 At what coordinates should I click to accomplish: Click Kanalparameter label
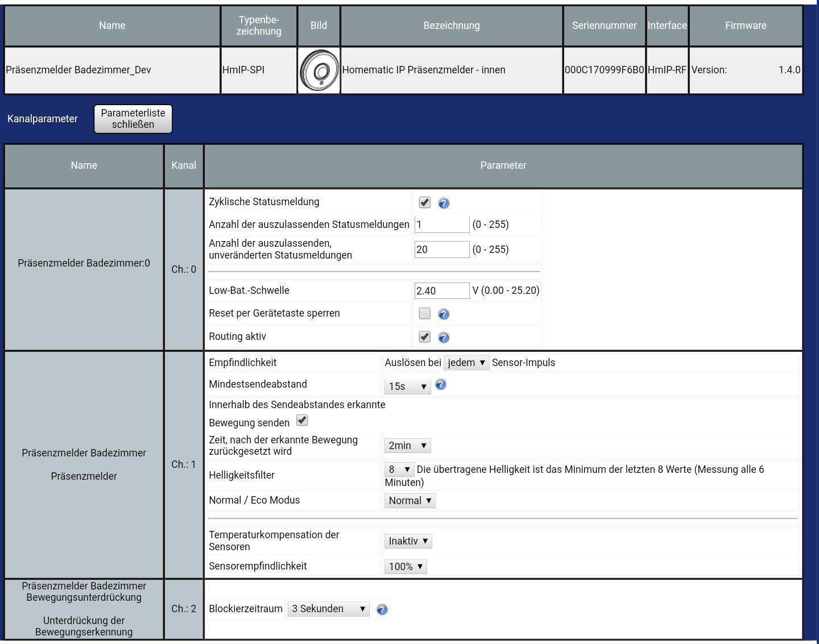(43, 119)
